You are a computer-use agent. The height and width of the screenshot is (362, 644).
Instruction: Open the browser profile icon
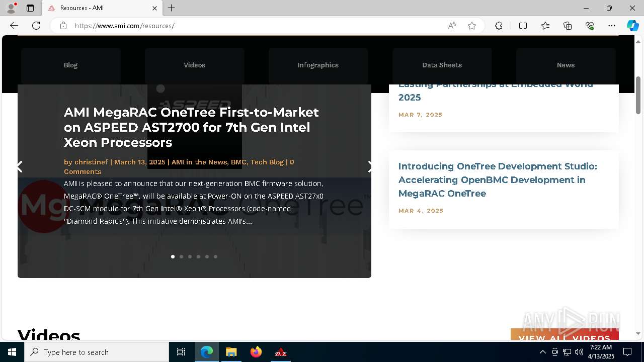coord(11,8)
